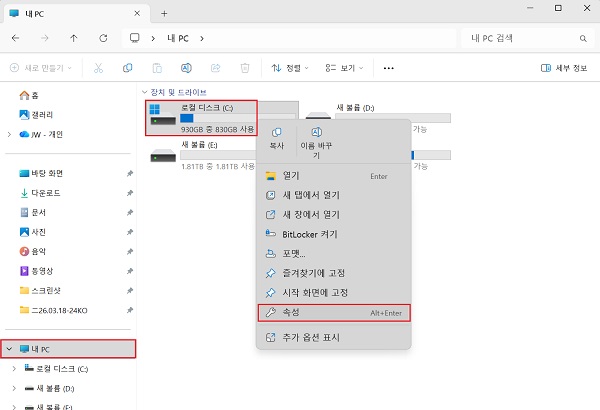The width and height of the screenshot is (600, 410).
Task: Choose 포맷... in context menu
Action: tap(334, 253)
